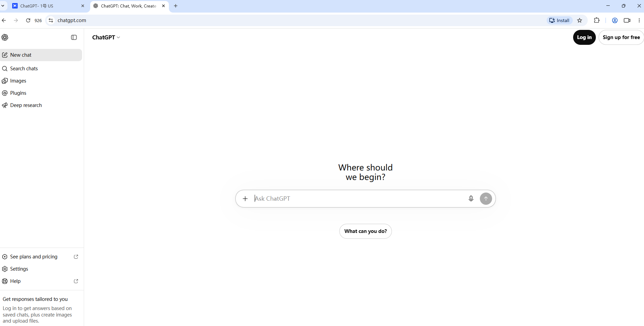
Task: Restore down the browser window
Action: click(x=624, y=6)
